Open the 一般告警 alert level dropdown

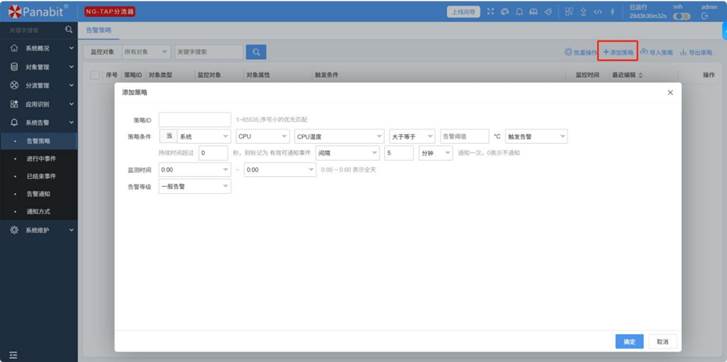point(195,186)
